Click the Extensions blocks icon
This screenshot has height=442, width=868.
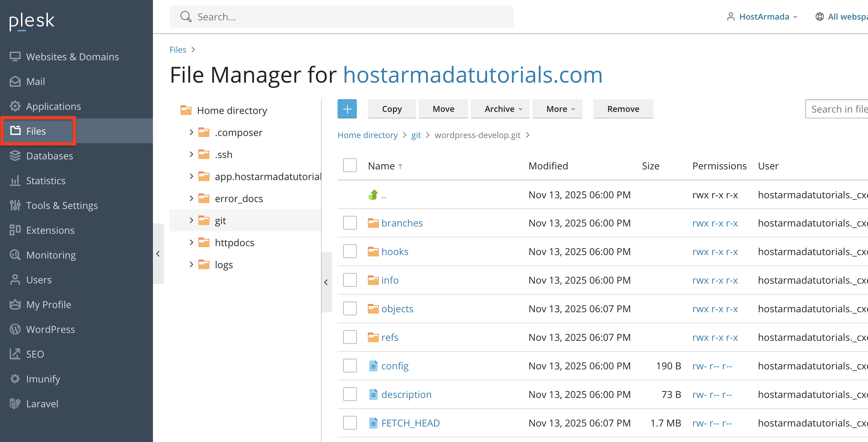15,230
